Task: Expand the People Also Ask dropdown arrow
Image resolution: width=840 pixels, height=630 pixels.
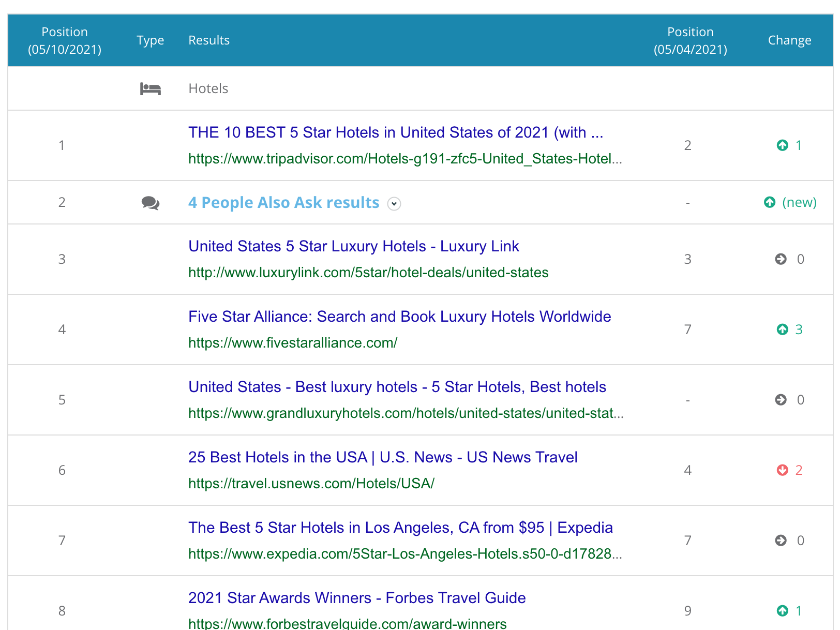Action: point(394,204)
